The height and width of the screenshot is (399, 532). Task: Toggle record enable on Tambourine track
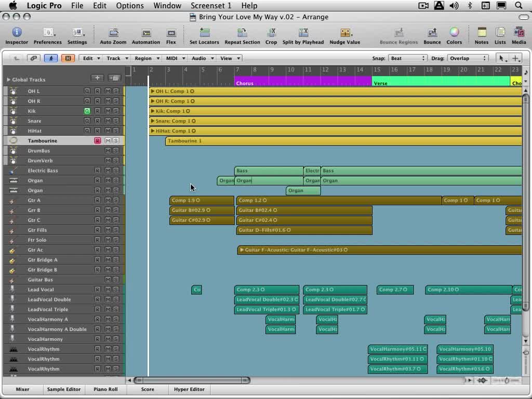click(97, 140)
